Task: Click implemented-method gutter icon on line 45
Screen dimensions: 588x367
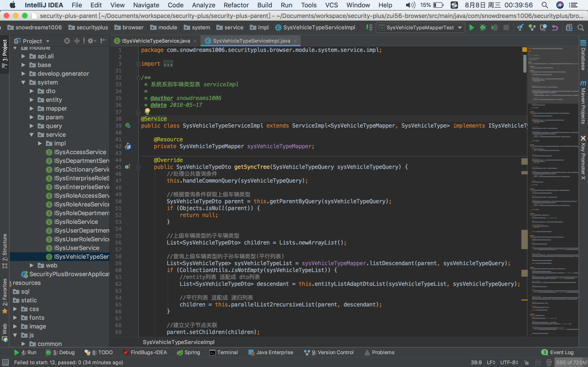Action: (x=127, y=167)
